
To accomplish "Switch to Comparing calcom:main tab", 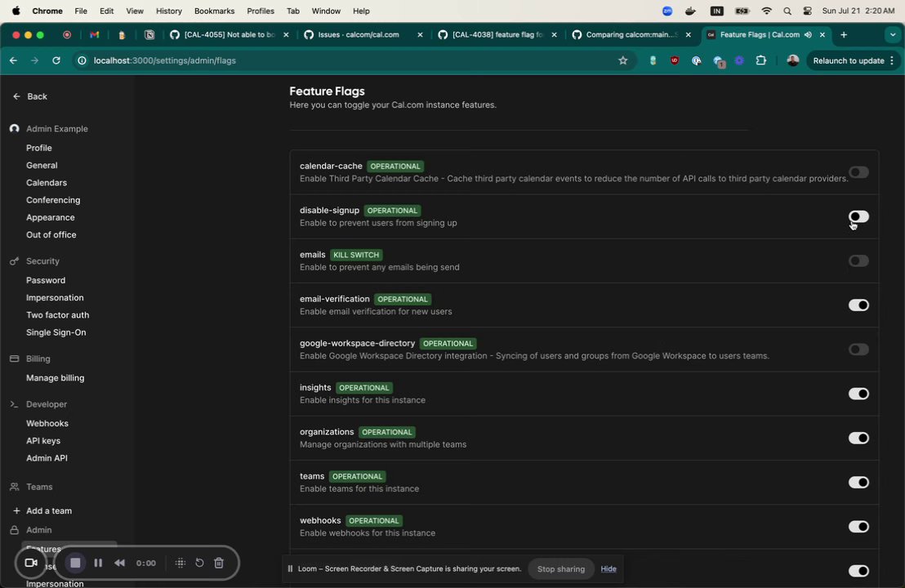I will (x=631, y=34).
